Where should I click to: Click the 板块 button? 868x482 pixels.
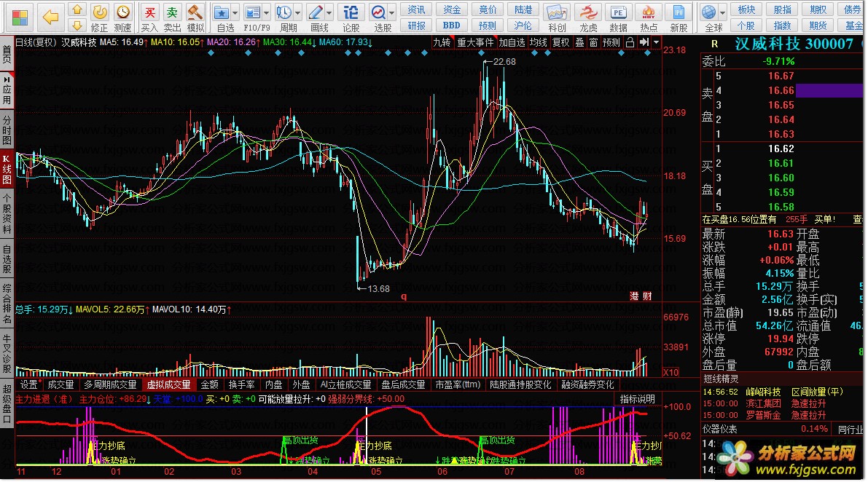(x=746, y=9)
